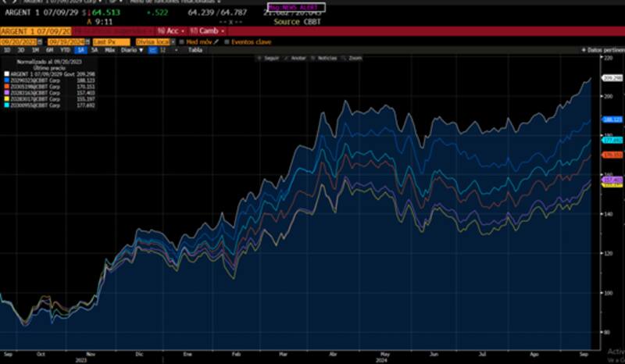The image size is (625, 364).
Task: Select the YTD time range button
Action: 65,50
